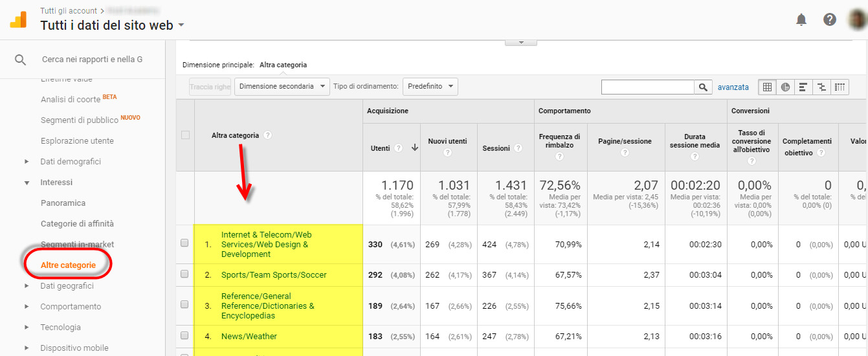Image resolution: width=868 pixels, height=356 pixels.
Task: Open Altre categorie report
Action: pos(68,265)
